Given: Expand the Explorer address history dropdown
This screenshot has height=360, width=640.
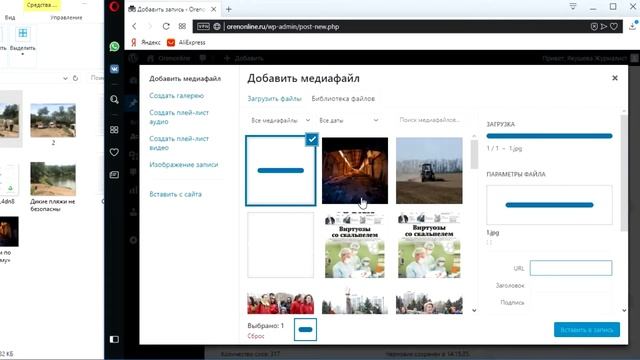Looking at the screenshot, I should [x=65, y=78].
